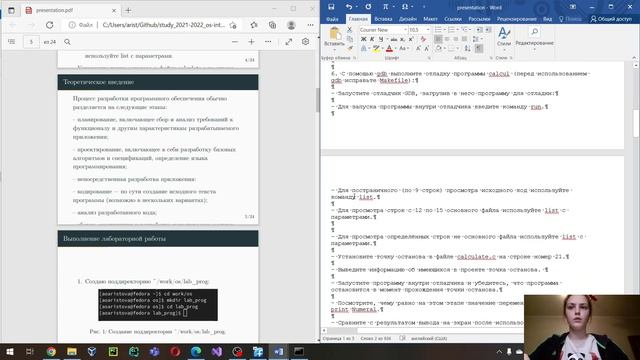The width and height of the screenshot is (640, 360).
Task: Decrease paragraph indent
Action: (479, 30)
